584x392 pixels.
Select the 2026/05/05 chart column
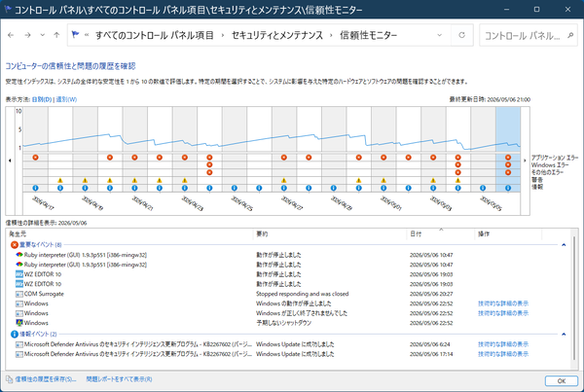pos(483,149)
